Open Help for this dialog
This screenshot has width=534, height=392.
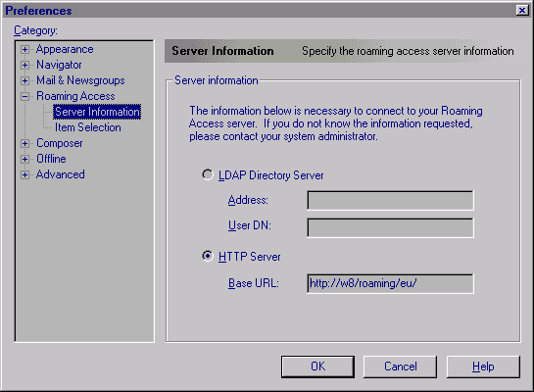483,367
